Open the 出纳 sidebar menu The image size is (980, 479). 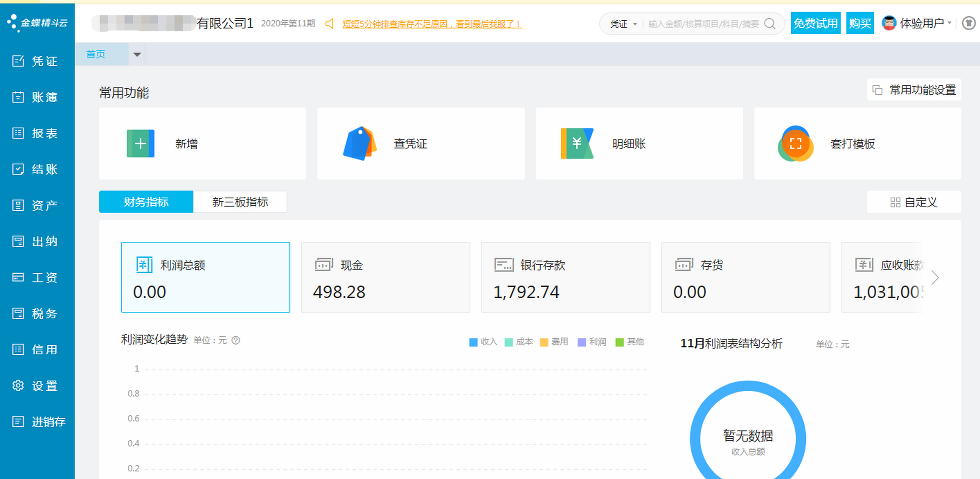[35, 241]
